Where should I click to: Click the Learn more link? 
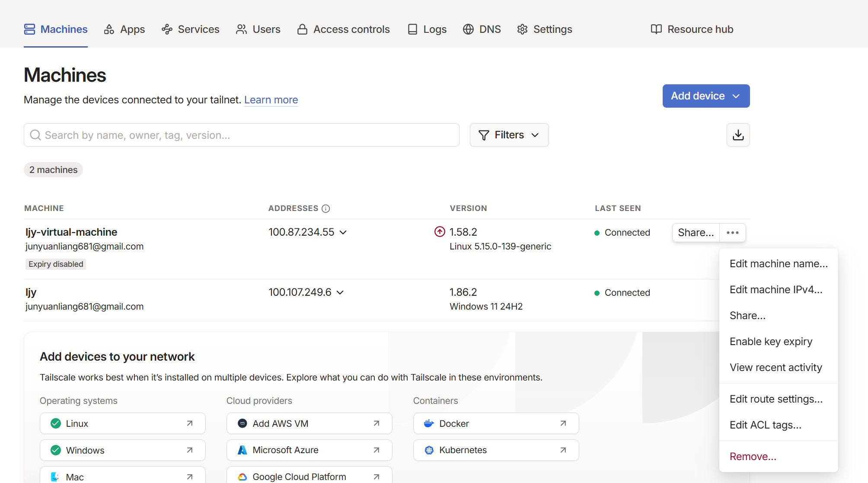pos(271,100)
